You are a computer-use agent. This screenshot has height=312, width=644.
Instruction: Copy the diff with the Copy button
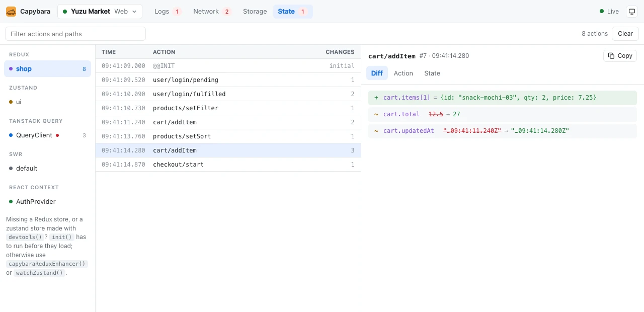(x=620, y=56)
